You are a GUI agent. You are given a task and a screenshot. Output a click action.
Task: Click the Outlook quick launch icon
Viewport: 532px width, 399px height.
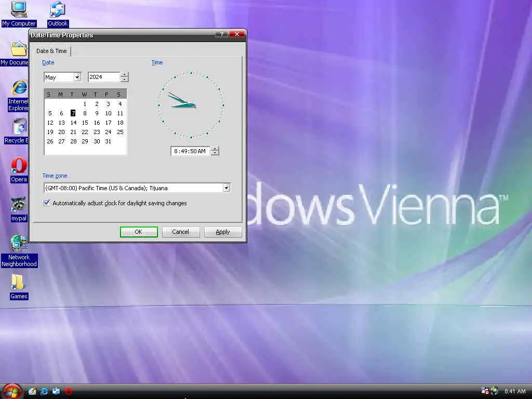56,391
